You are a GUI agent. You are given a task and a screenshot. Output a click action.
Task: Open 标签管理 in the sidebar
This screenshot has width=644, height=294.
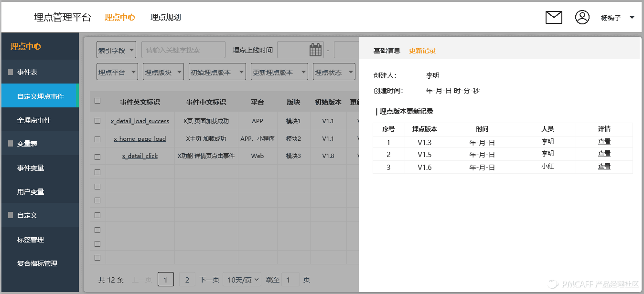click(40, 239)
